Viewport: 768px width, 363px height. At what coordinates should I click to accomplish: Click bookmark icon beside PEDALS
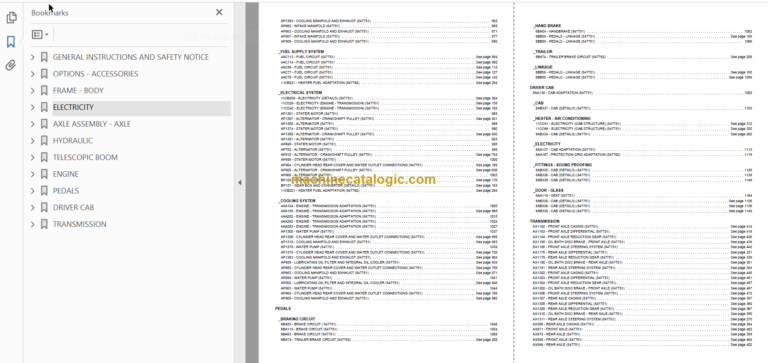click(44, 191)
